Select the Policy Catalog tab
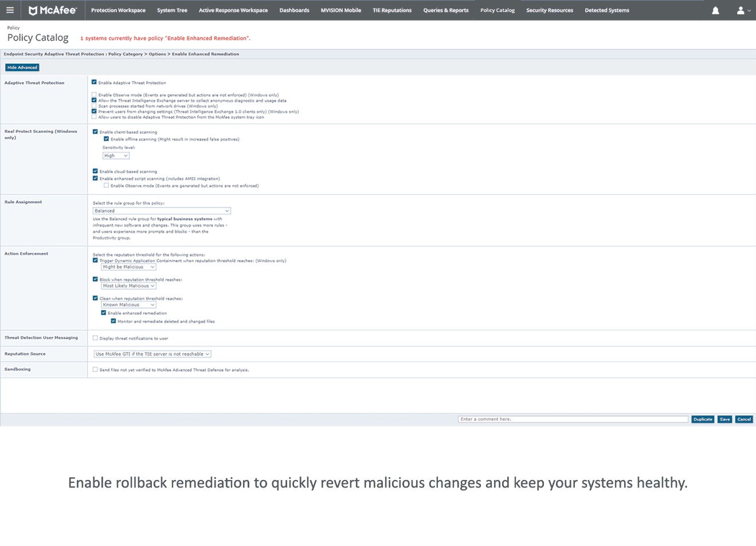 [498, 10]
